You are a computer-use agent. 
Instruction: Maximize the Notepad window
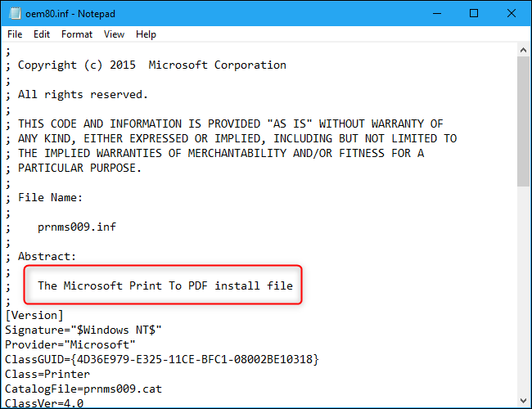pyautogui.click(x=474, y=13)
